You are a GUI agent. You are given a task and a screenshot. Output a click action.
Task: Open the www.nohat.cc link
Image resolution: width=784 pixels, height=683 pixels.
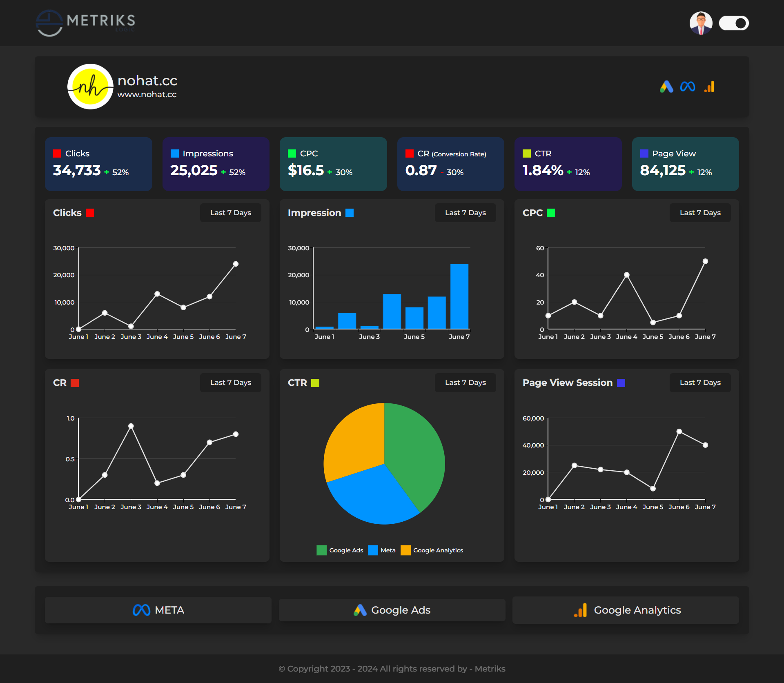tap(147, 94)
